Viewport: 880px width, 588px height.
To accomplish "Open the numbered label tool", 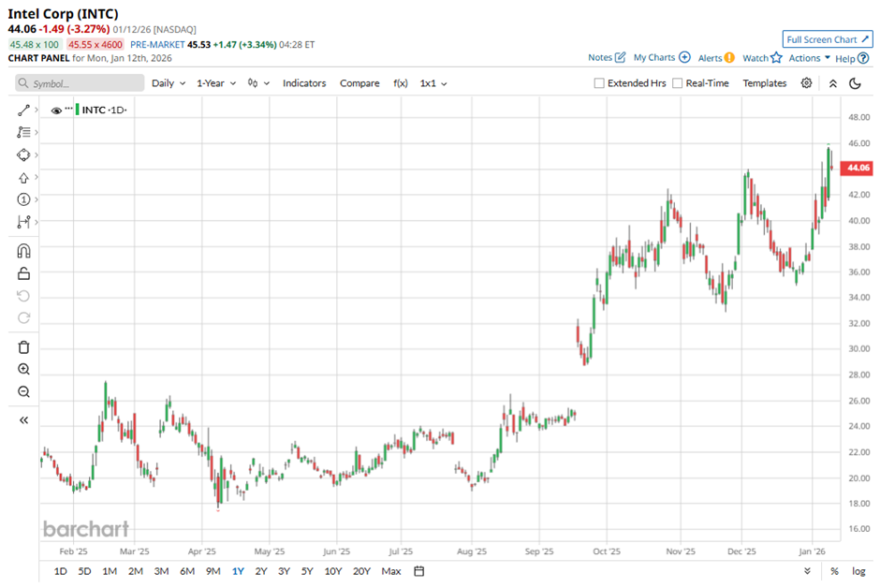I will (x=23, y=199).
